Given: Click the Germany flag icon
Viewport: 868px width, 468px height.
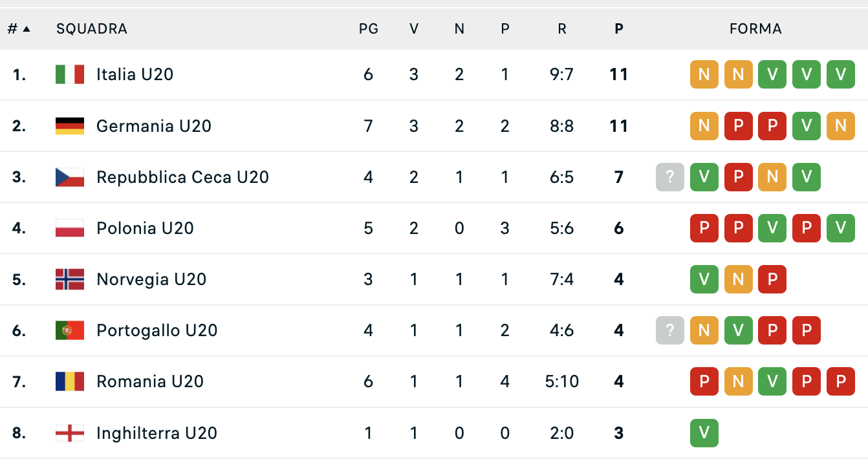Looking at the screenshot, I should [x=70, y=125].
